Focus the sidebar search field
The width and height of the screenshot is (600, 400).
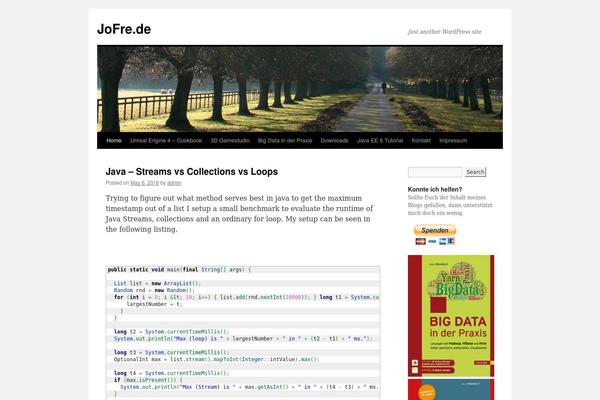coord(435,172)
